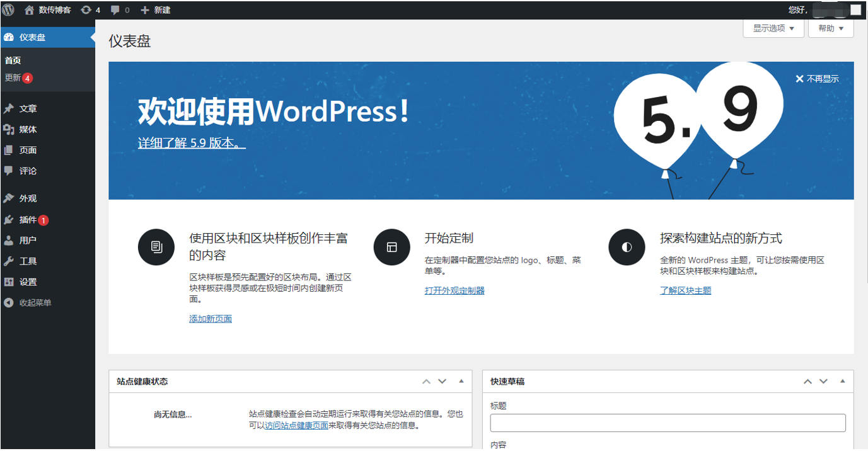The image size is (868, 451).
Task: Click the 快速草稿 panel title
Action: [507, 382]
